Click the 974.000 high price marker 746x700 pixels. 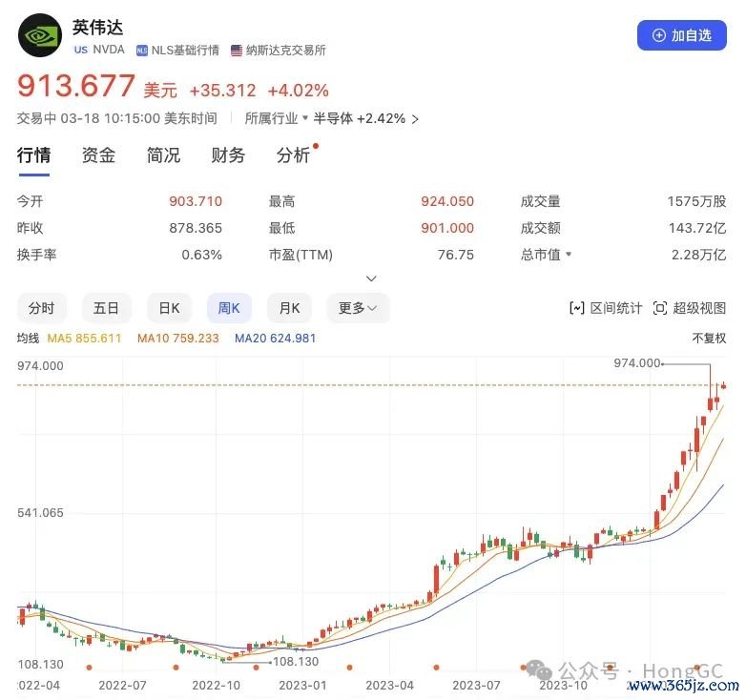coord(637,363)
